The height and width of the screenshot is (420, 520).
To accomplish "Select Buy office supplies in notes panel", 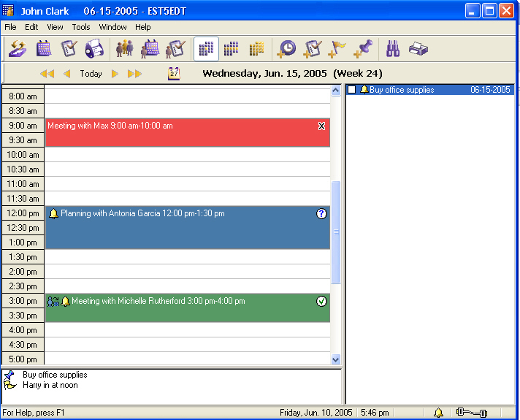I will point(55,375).
